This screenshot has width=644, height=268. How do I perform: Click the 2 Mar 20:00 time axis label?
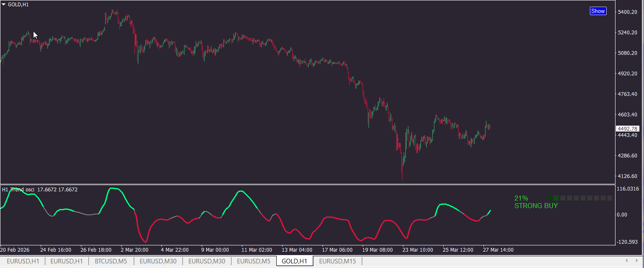(135, 250)
